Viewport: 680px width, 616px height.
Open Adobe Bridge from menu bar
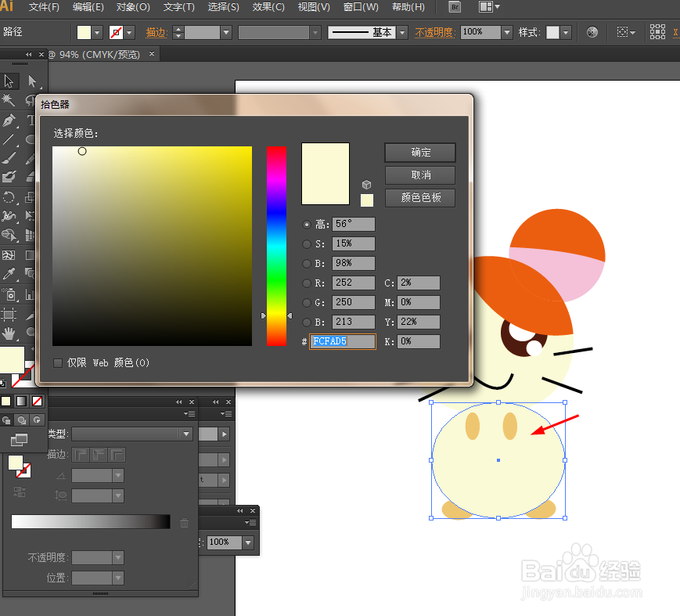tap(455, 7)
